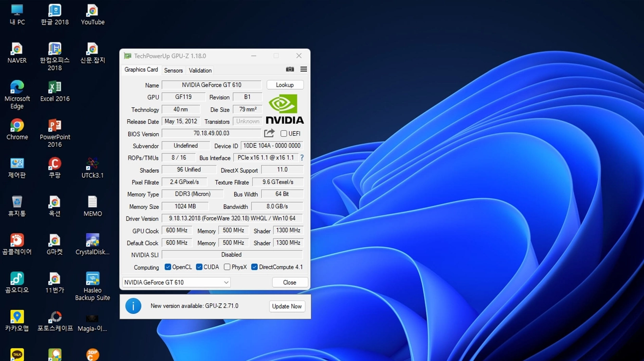Image resolution: width=644 pixels, height=361 pixels.
Task: Click the Update Now button
Action: coord(287,306)
